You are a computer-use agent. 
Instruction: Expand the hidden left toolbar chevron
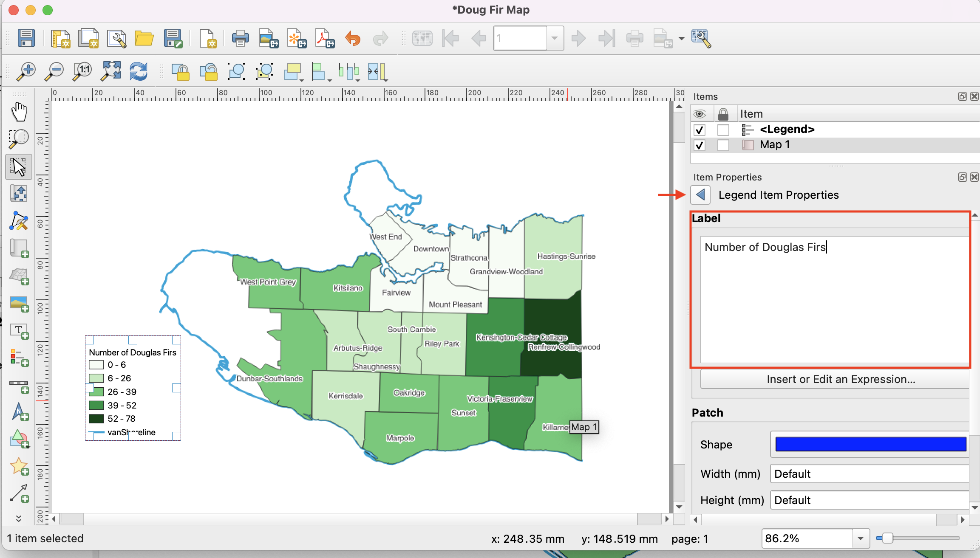19,519
